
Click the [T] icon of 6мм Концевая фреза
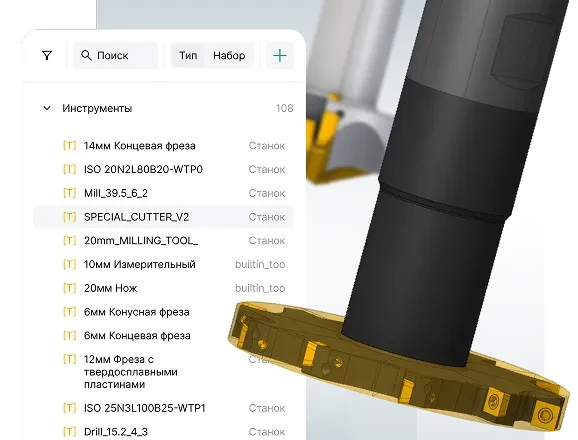tap(69, 336)
